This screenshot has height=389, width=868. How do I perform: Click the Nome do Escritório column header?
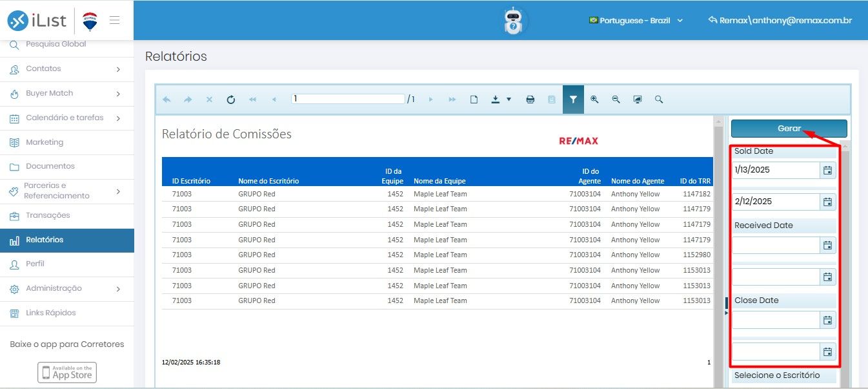[x=268, y=182]
